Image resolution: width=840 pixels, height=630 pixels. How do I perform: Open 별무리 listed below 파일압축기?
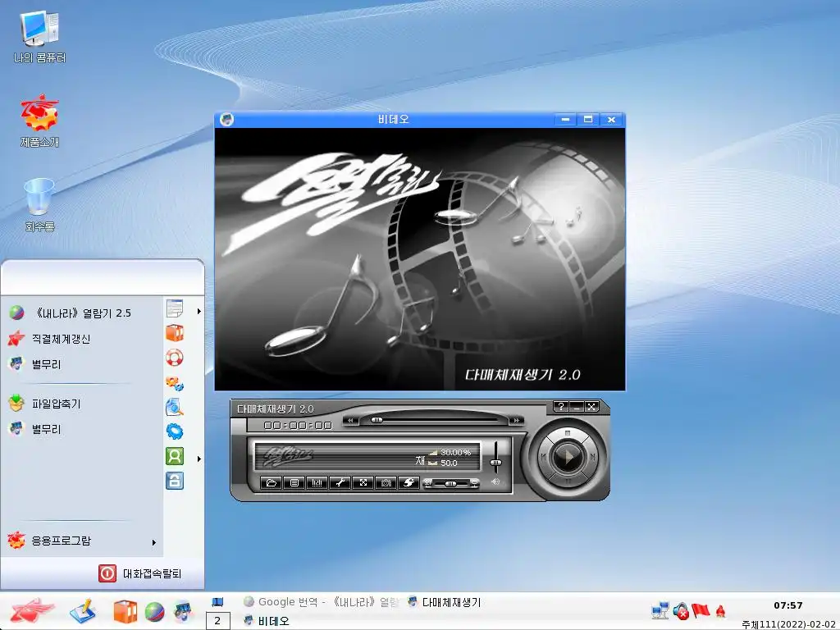pyautogui.click(x=83, y=429)
